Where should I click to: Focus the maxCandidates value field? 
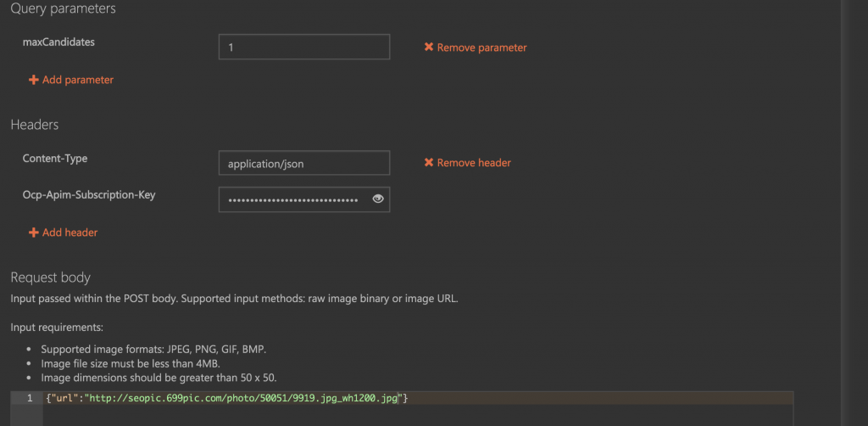pyautogui.click(x=303, y=48)
